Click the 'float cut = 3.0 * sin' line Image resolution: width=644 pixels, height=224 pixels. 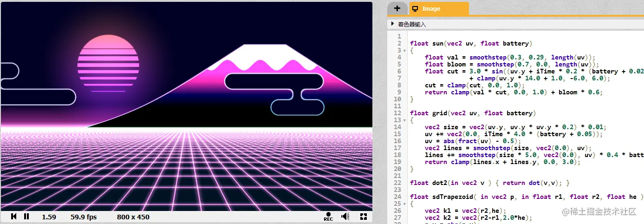(534, 72)
